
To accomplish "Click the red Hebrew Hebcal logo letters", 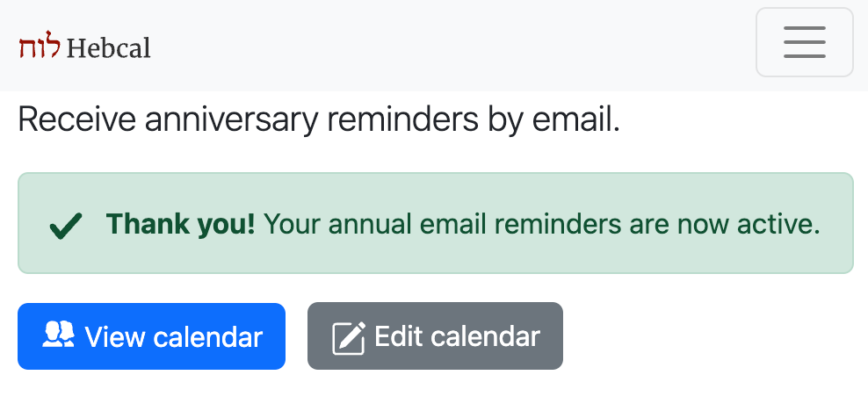I will 40,47.
